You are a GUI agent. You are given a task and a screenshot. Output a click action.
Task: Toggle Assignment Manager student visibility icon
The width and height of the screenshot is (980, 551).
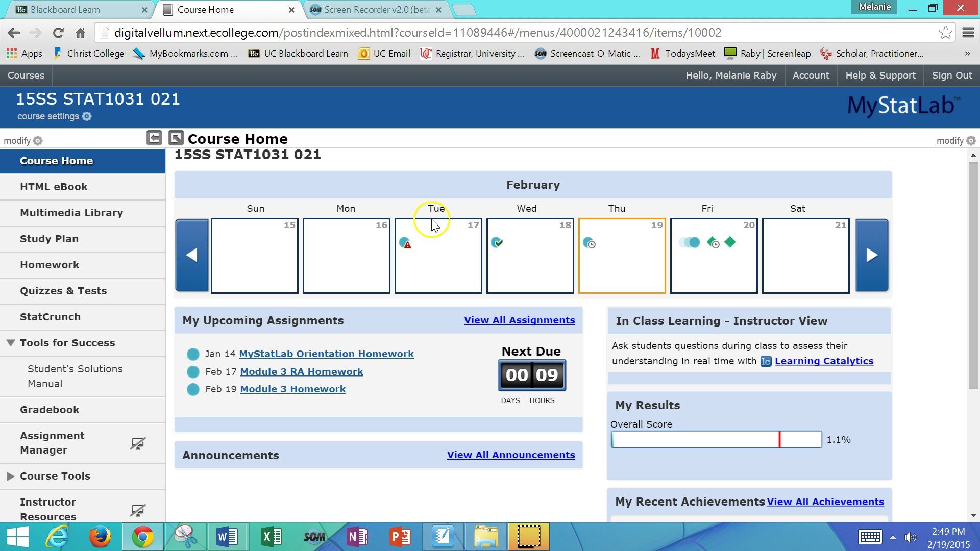[x=137, y=443]
